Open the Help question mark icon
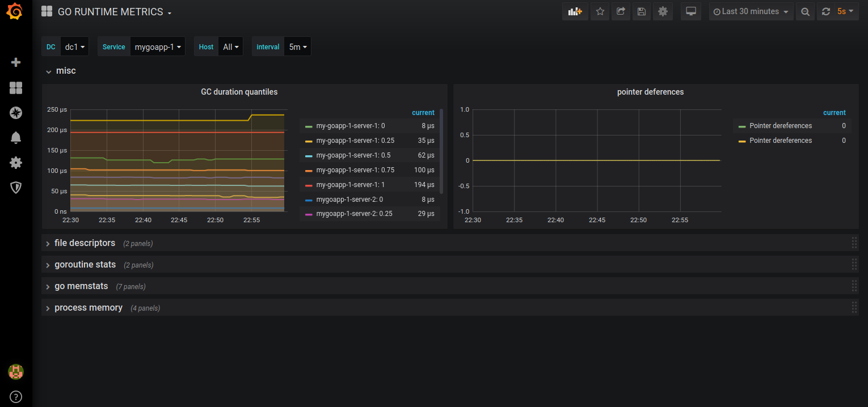 tap(16, 396)
